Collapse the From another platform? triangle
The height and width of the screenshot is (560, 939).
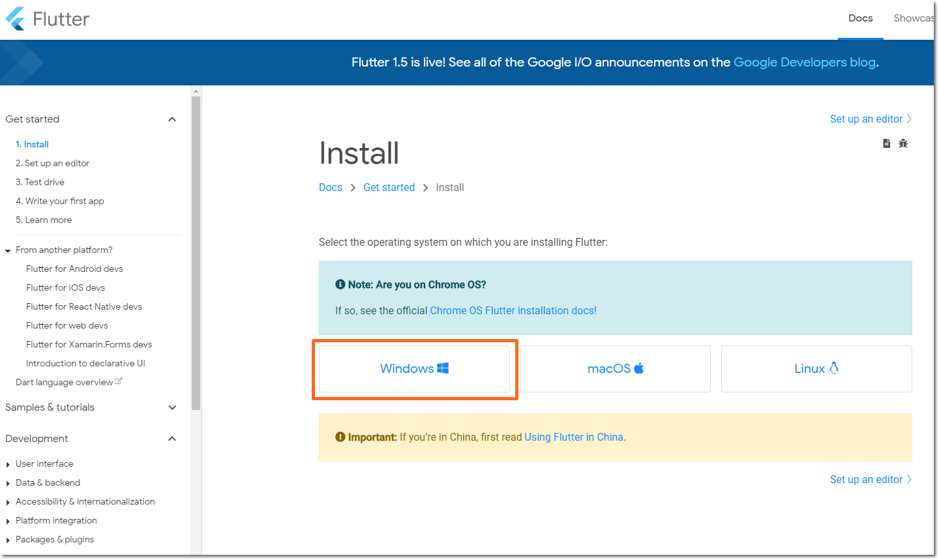(8, 250)
